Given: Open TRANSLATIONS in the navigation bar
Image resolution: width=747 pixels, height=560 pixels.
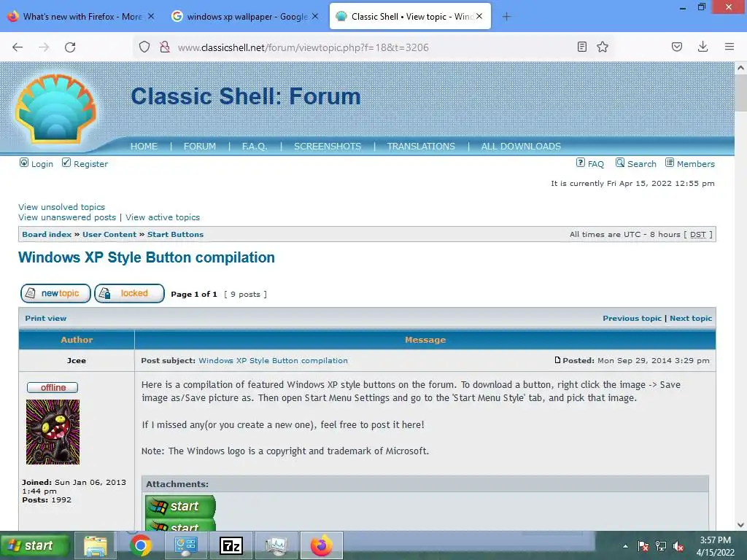Looking at the screenshot, I should pyautogui.click(x=421, y=146).
